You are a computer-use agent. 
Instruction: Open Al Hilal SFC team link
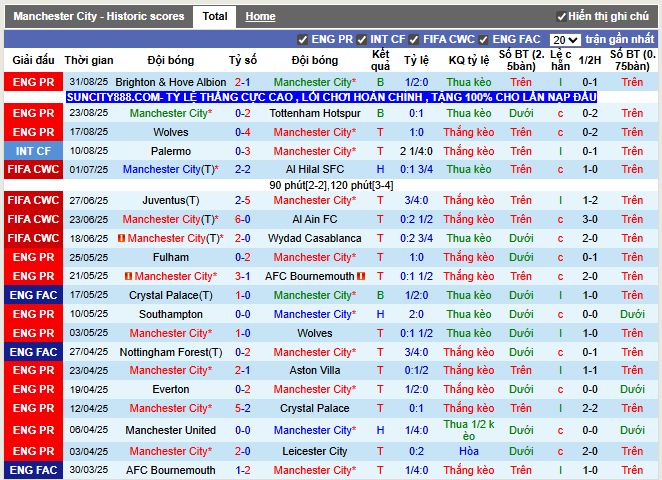pos(315,169)
